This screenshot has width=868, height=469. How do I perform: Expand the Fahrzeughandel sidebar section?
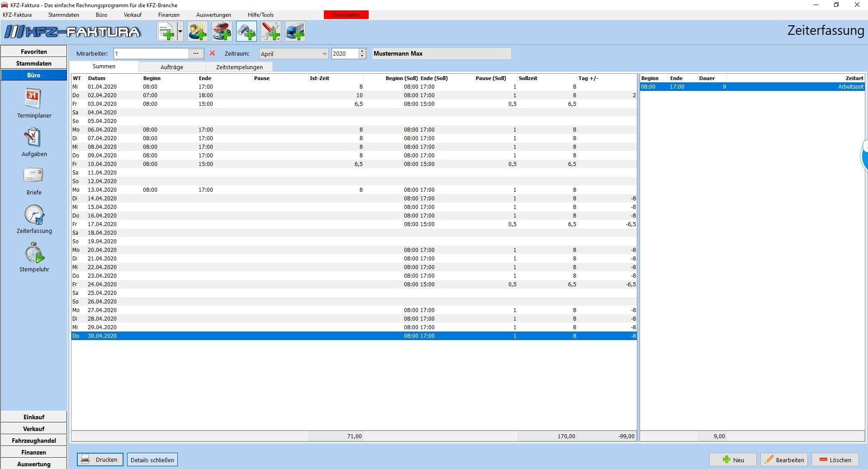click(x=34, y=441)
